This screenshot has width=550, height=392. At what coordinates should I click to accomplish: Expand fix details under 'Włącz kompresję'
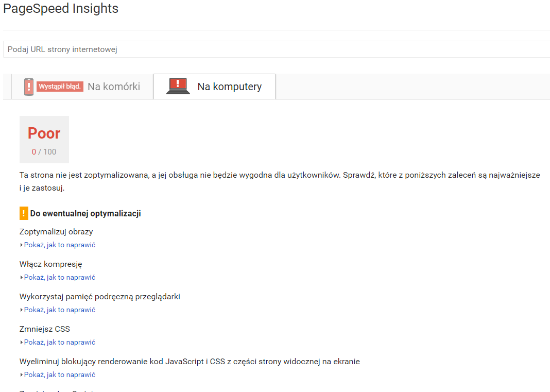click(x=59, y=278)
